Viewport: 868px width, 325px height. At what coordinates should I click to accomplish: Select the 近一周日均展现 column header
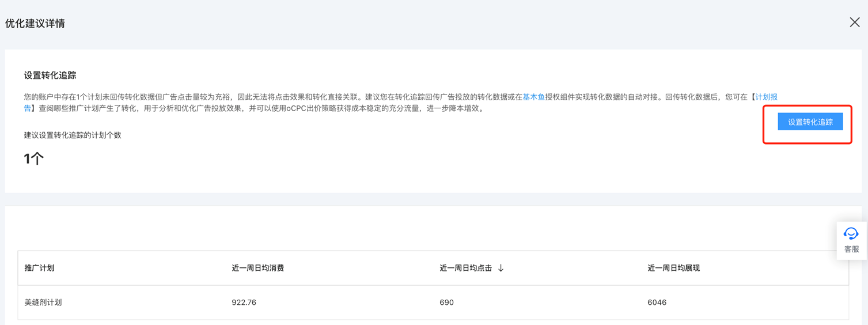tap(673, 268)
